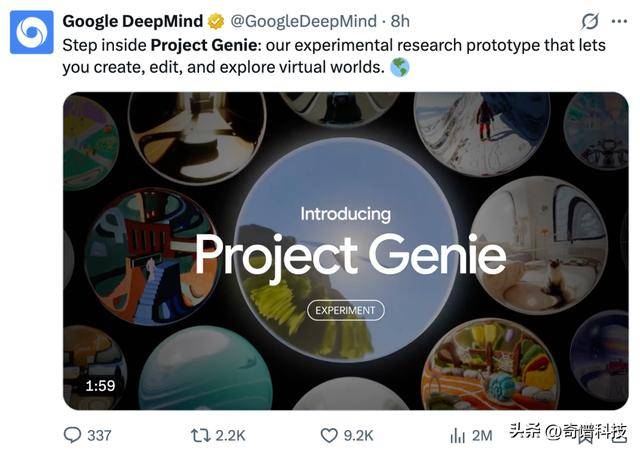
Task: Click the globe emoji in tweet text
Action: [x=399, y=67]
